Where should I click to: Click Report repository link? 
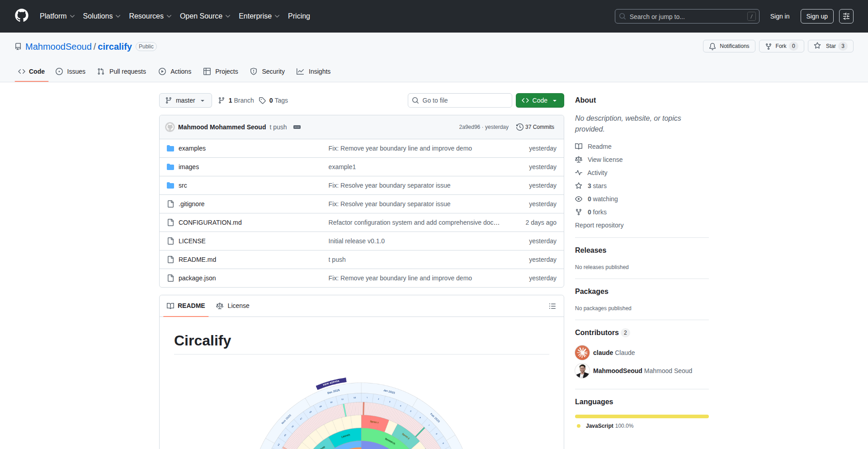click(599, 225)
